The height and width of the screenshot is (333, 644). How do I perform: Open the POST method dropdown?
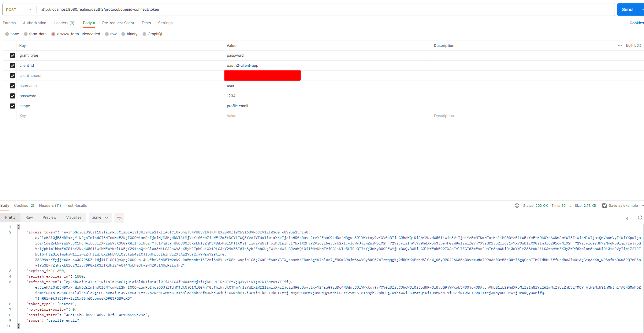[19, 9]
